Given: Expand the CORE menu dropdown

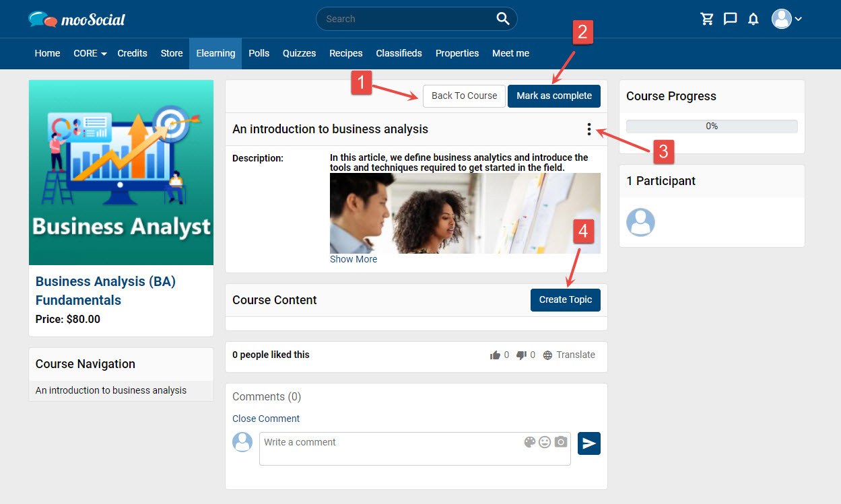Looking at the screenshot, I should tap(90, 53).
